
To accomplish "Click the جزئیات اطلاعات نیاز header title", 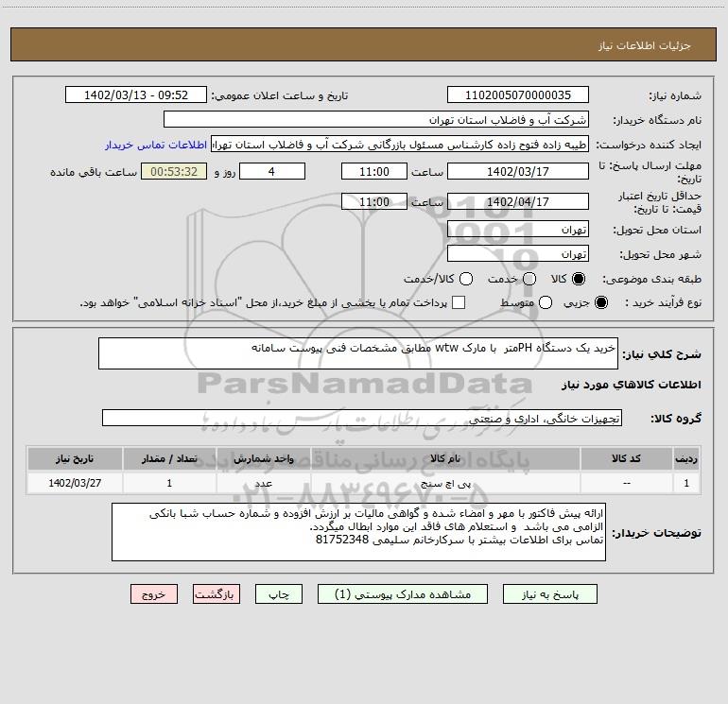I will tap(645, 45).
